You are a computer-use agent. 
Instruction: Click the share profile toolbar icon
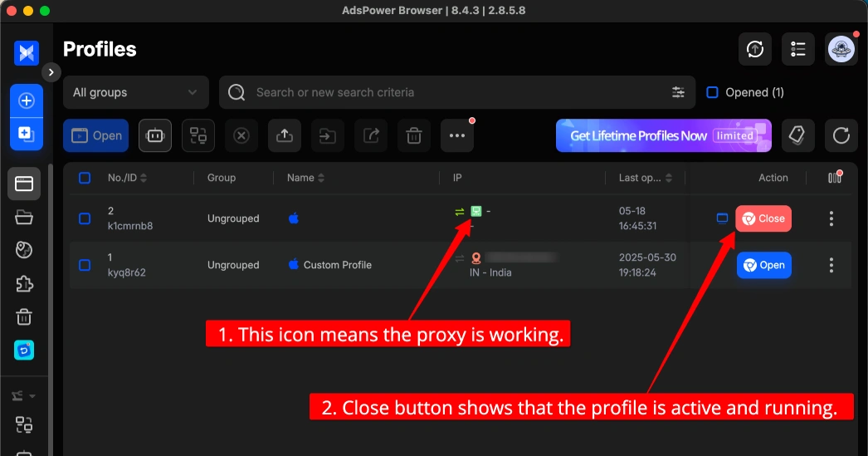(371, 135)
